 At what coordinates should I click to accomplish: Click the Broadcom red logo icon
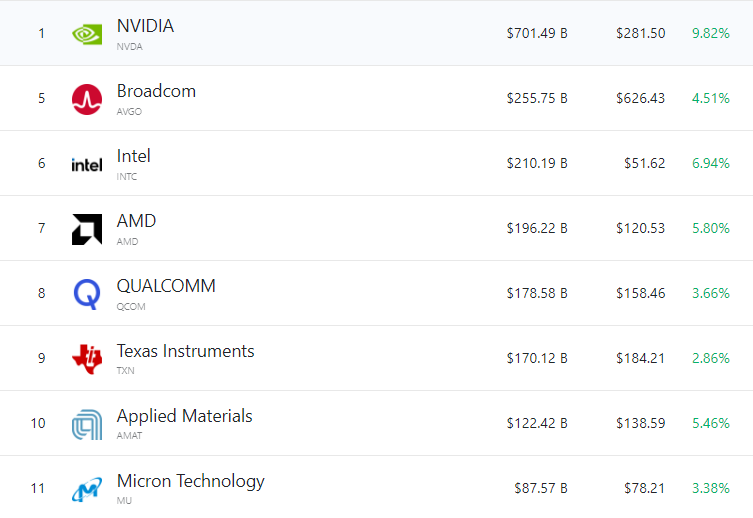tap(87, 99)
